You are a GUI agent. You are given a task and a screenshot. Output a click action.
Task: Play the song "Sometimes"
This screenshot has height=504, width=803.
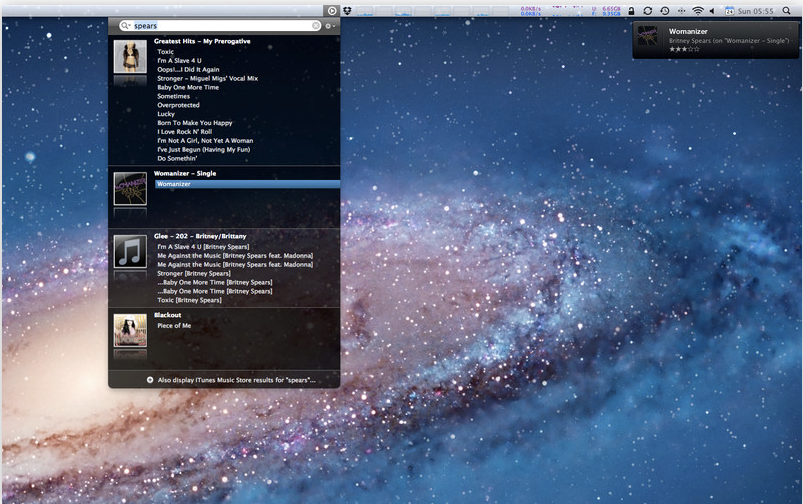click(174, 96)
